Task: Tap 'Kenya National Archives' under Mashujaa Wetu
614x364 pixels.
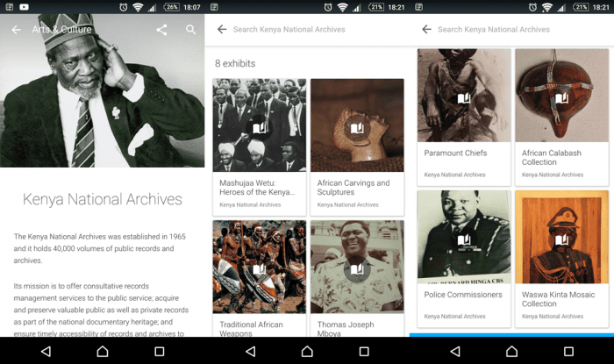Action: coord(250,204)
